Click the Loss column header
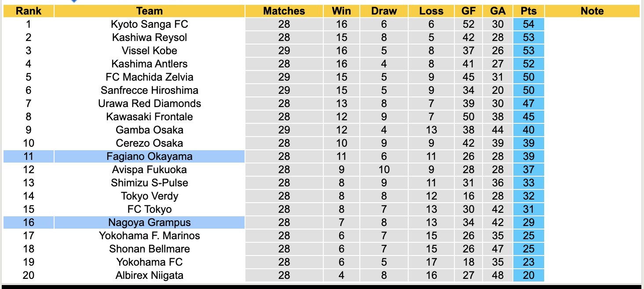The image size is (644, 289). point(431,11)
